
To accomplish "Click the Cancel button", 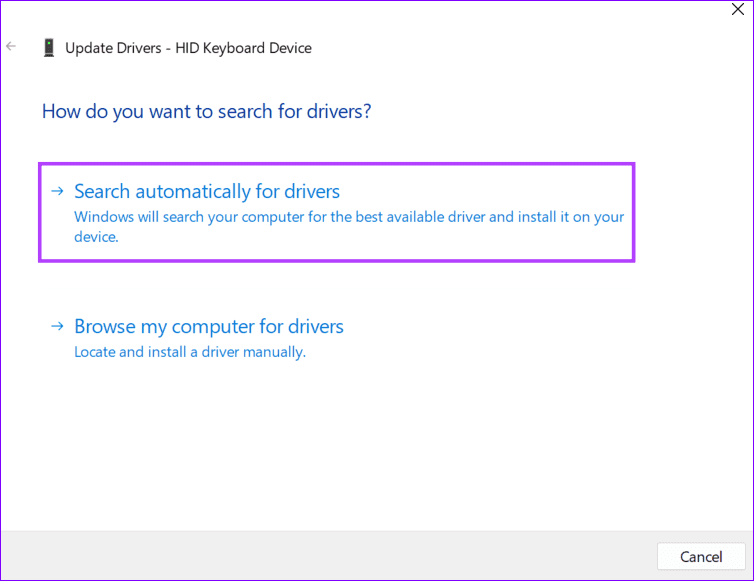I will 701,556.
